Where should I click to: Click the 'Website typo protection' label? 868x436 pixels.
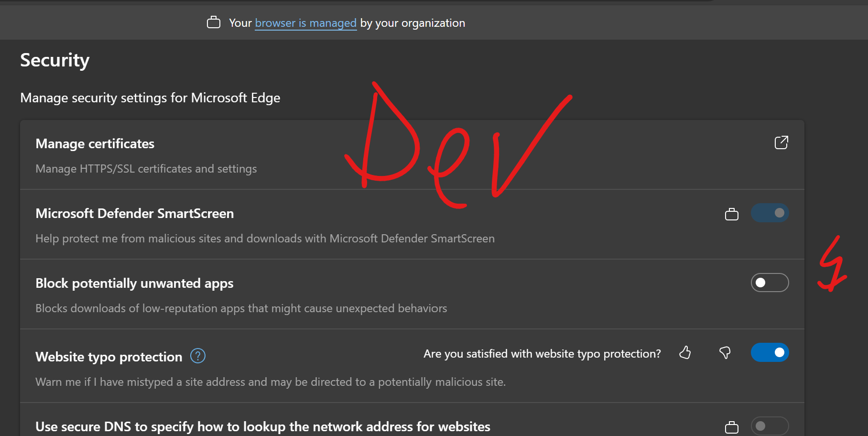pos(109,357)
